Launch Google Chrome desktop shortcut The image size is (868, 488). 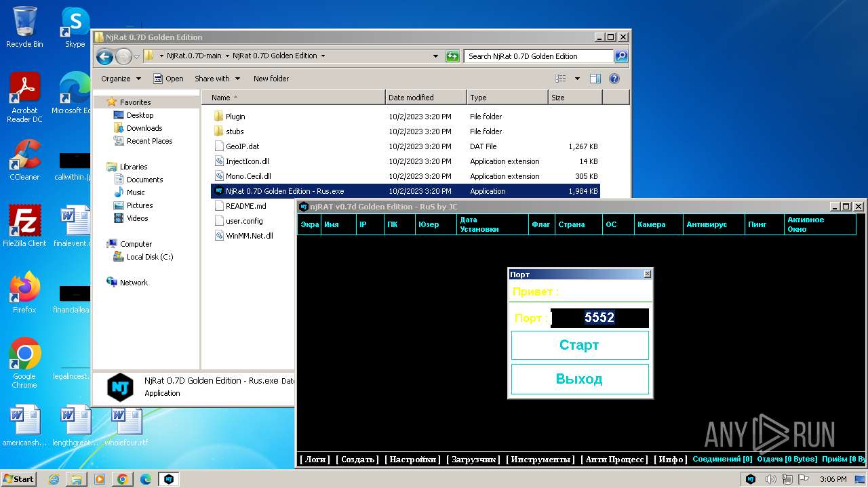[x=24, y=363]
